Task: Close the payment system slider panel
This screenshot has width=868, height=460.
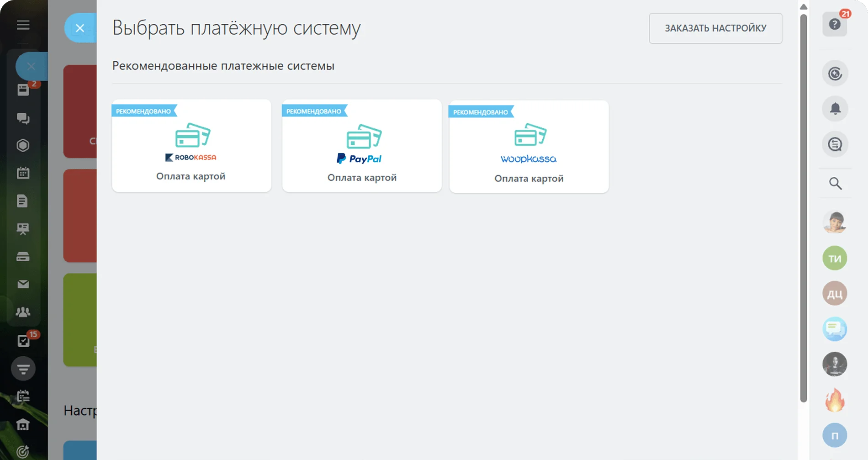Action: [80, 28]
